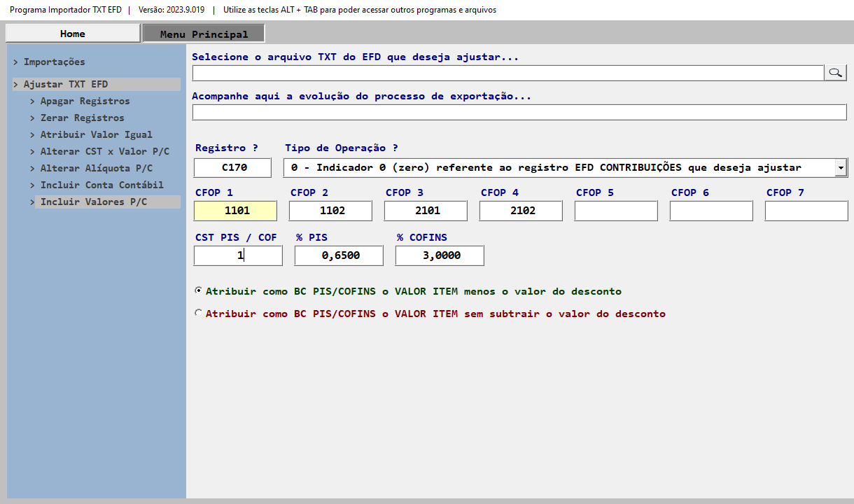Click CFOP 2 field with 1102
This screenshot has width=854, height=504.
[x=330, y=211]
